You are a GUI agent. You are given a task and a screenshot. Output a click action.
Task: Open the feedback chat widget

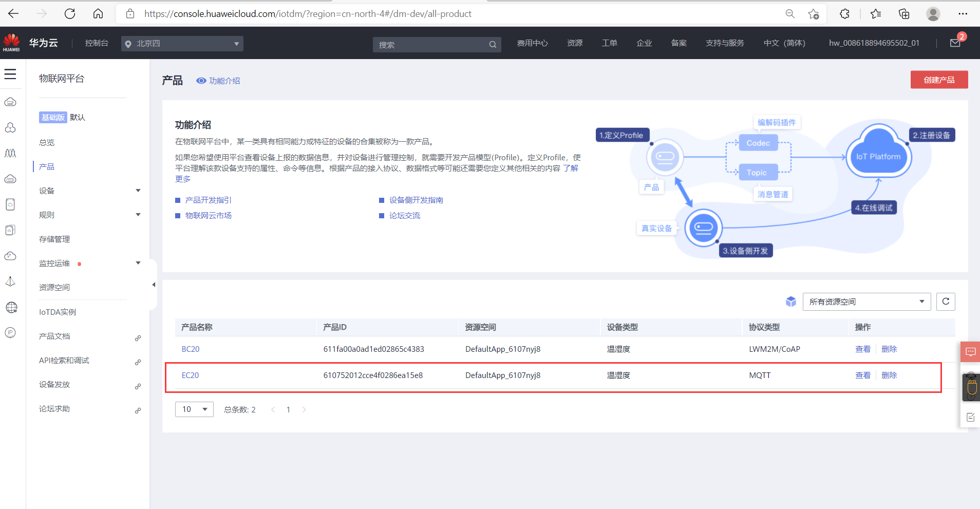(970, 352)
